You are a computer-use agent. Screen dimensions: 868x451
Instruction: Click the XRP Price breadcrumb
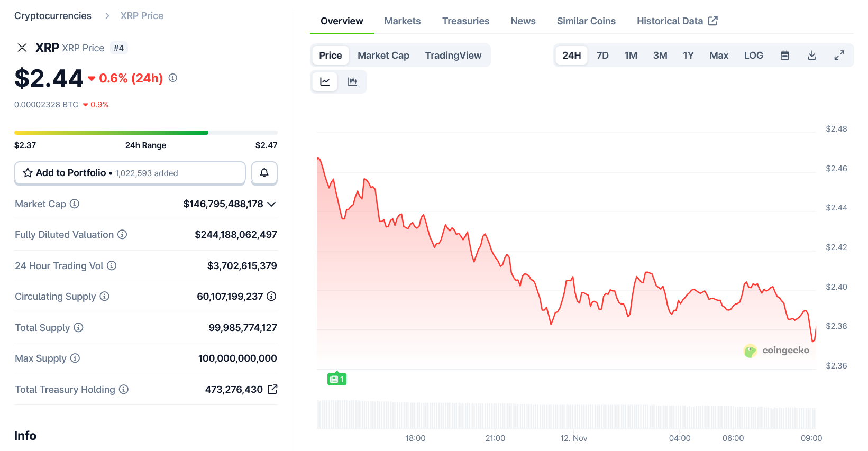coord(142,16)
